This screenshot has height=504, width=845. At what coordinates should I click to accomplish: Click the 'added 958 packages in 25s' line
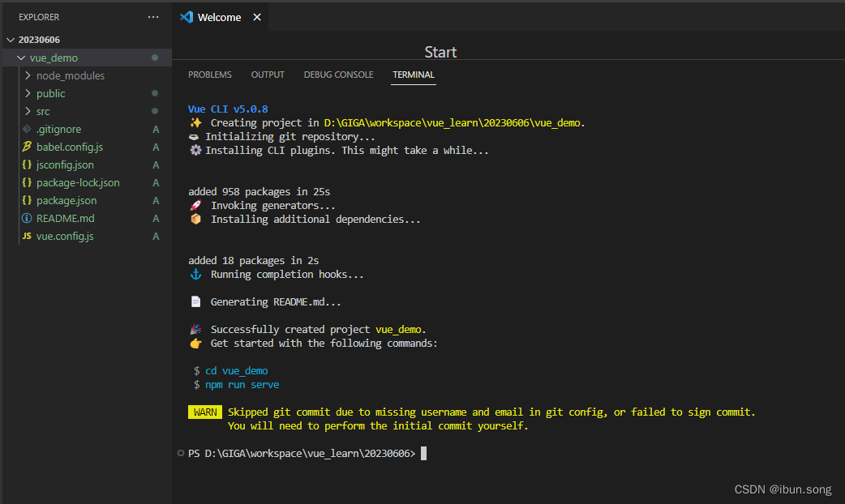pyautogui.click(x=260, y=192)
